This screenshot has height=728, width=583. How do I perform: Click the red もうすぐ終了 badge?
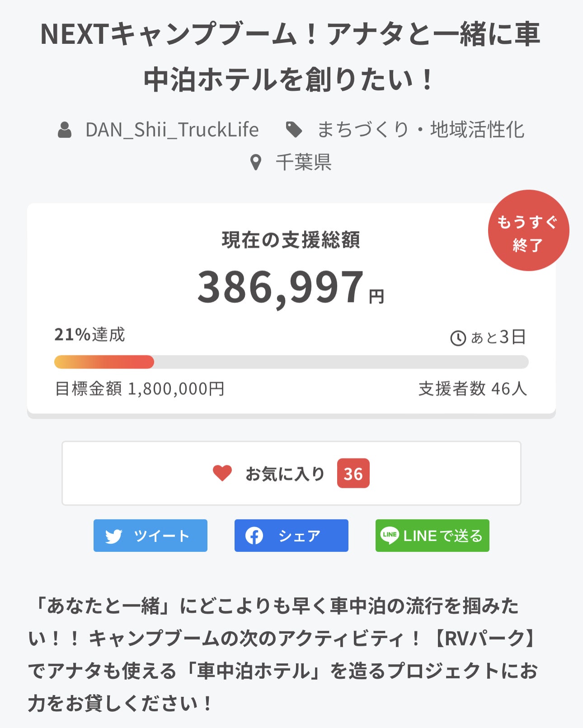pos(528,231)
